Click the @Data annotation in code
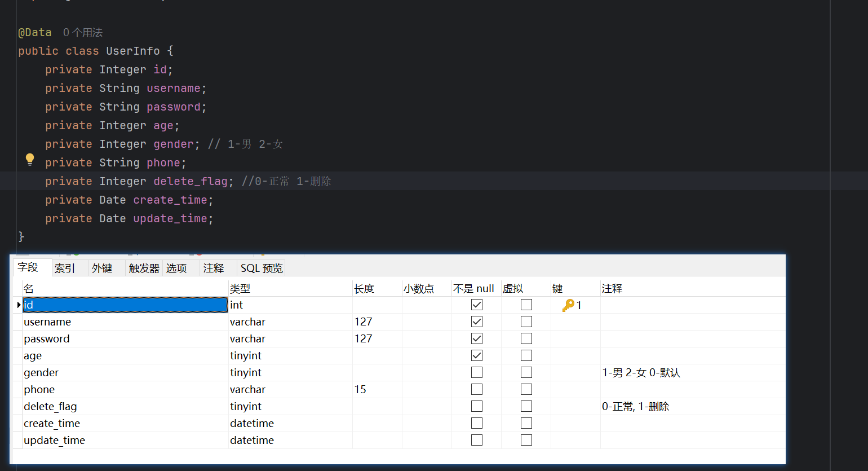868x471 pixels. click(35, 33)
